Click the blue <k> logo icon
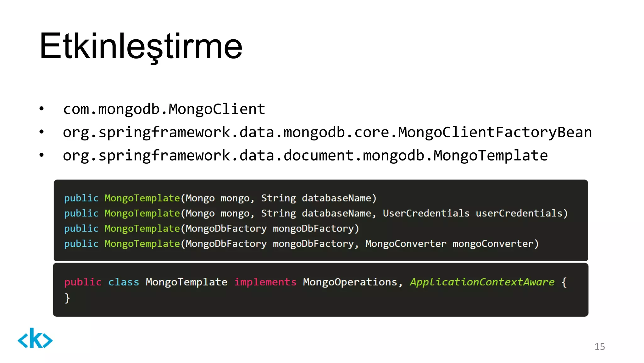This screenshot has height=363, width=644. point(35,338)
